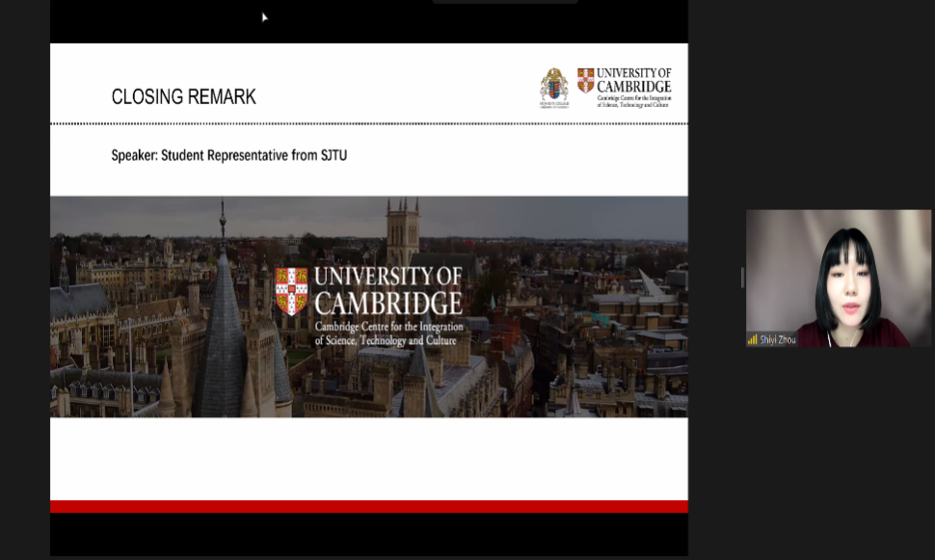
Task: Click the Cambridge shield logo in slide header
Action: [585, 80]
